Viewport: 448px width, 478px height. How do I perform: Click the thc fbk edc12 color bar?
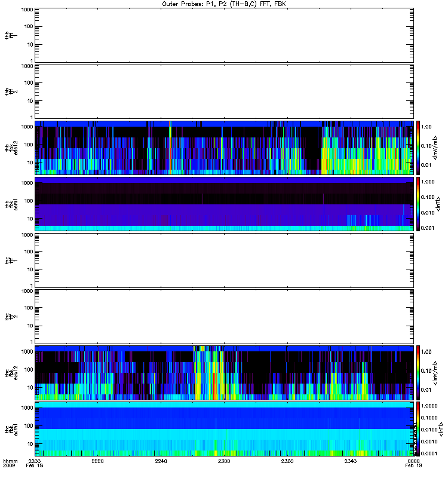click(x=418, y=373)
